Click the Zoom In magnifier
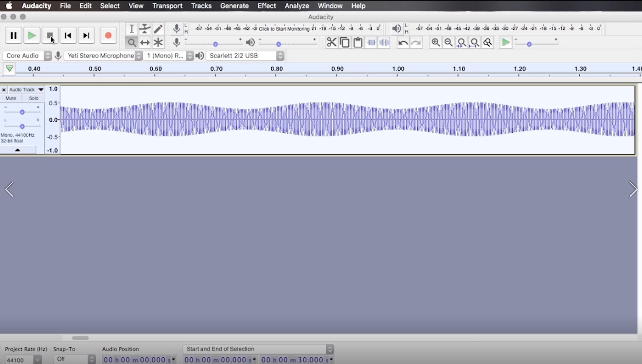The image size is (642, 364). (x=435, y=42)
